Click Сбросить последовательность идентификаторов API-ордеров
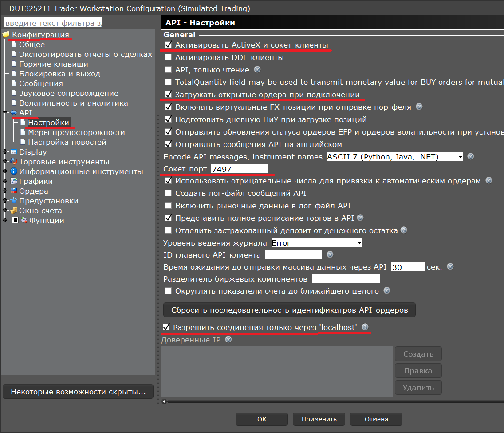This screenshot has height=433, width=504. (x=289, y=310)
